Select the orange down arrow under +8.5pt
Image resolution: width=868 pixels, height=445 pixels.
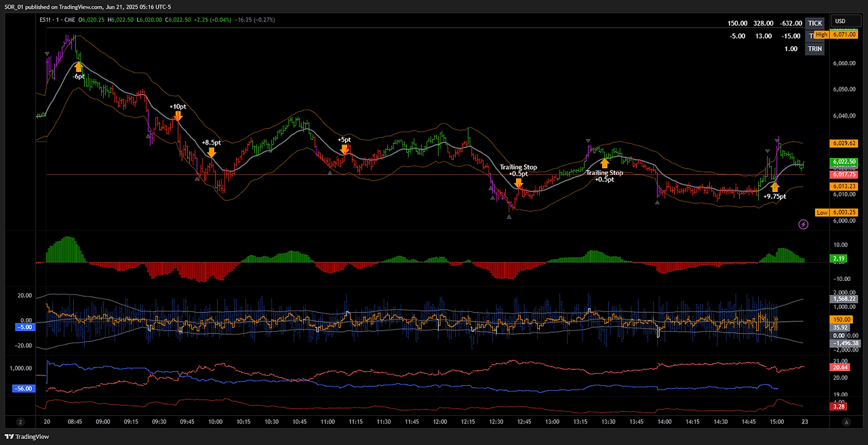pyautogui.click(x=212, y=153)
